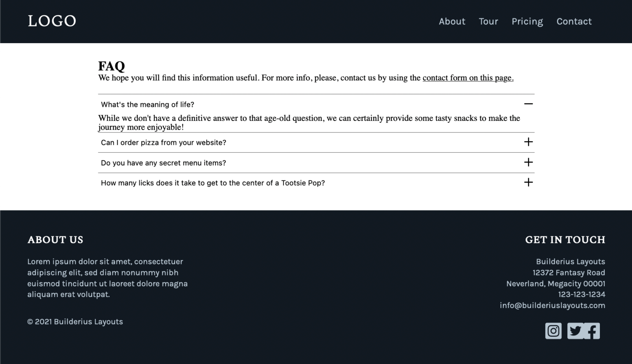Collapse the 'meaning of life' answer with minus icon

[x=528, y=104]
